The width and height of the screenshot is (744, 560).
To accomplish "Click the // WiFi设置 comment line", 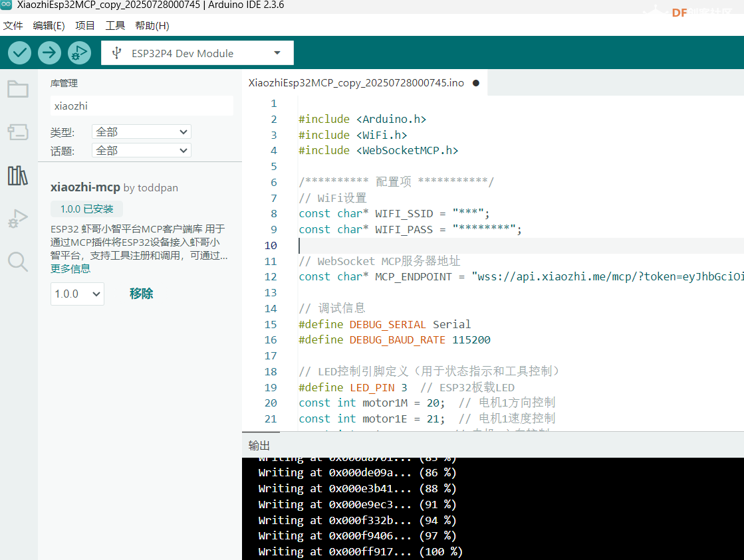I will 332,198.
